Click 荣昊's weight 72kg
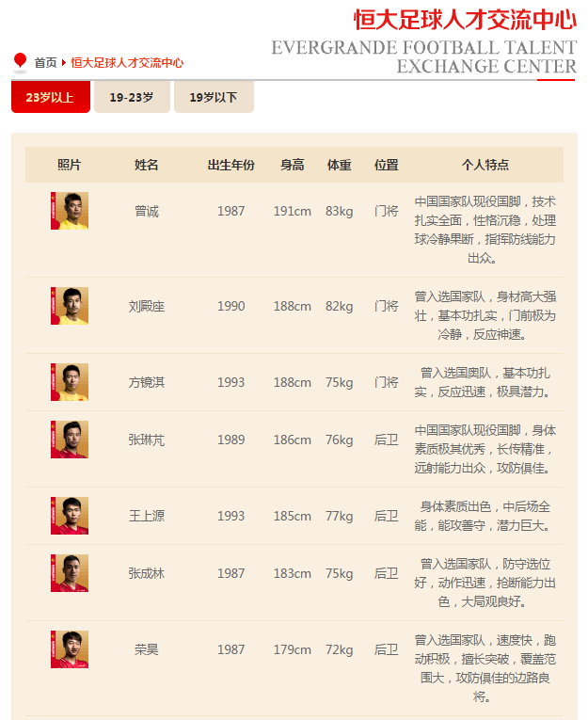The height and width of the screenshot is (720, 588). tap(340, 649)
